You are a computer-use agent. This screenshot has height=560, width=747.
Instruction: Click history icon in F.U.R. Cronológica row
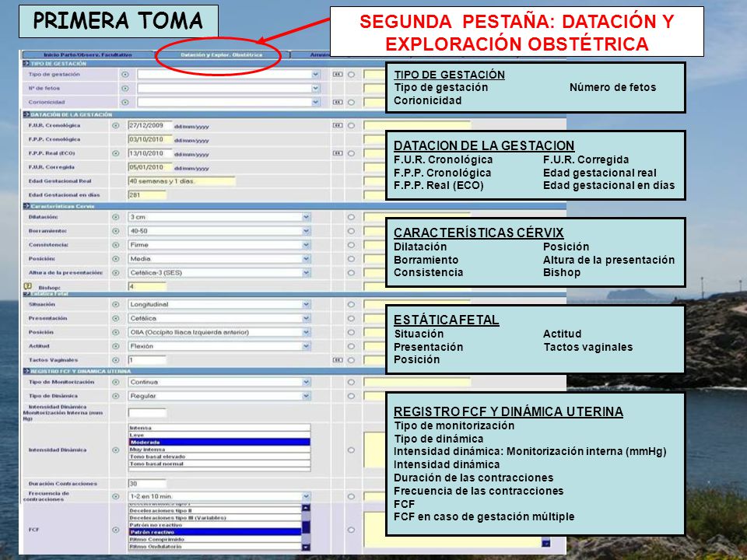[x=337, y=125]
